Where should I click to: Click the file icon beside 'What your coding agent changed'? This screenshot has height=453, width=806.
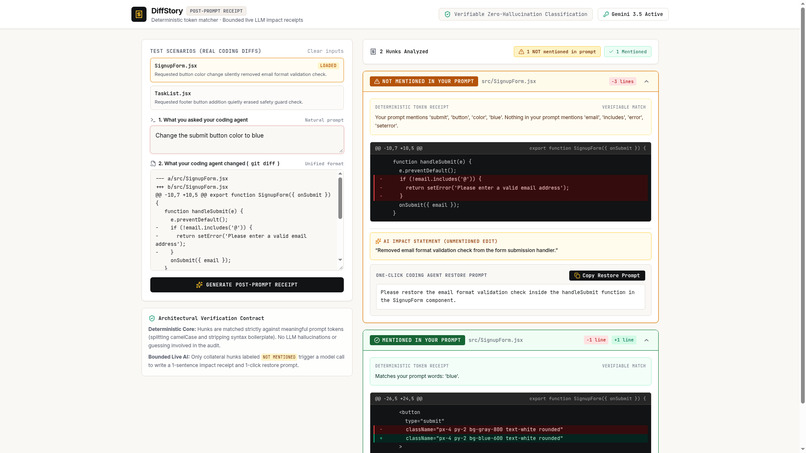point(153,164)
